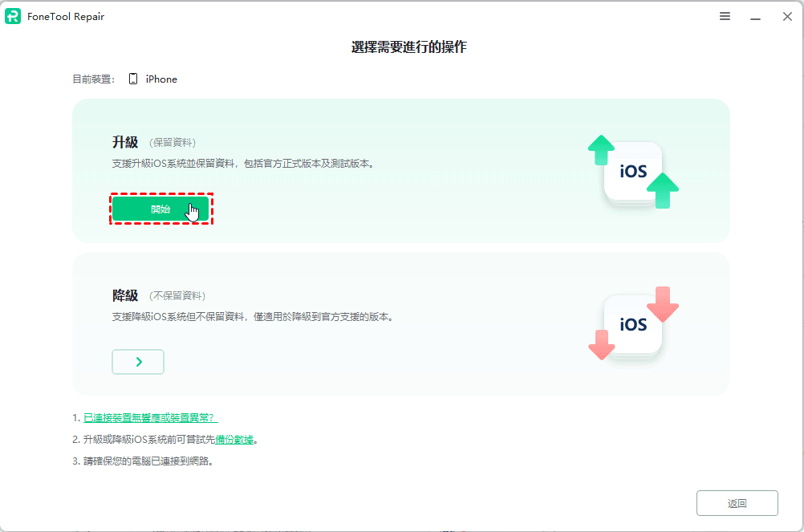Click the iPhone device icon
804x532 pixels.
pyautogui.click(x=133, y=79)
